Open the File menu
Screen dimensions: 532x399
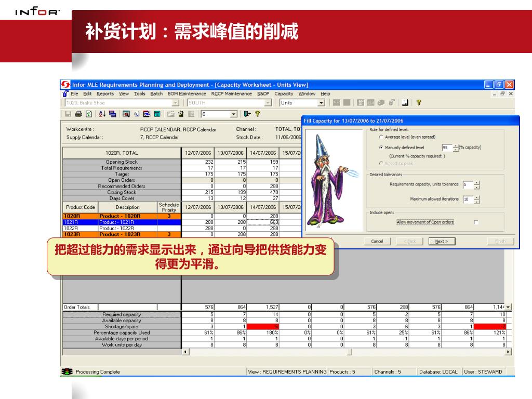(x=74, y=94)
